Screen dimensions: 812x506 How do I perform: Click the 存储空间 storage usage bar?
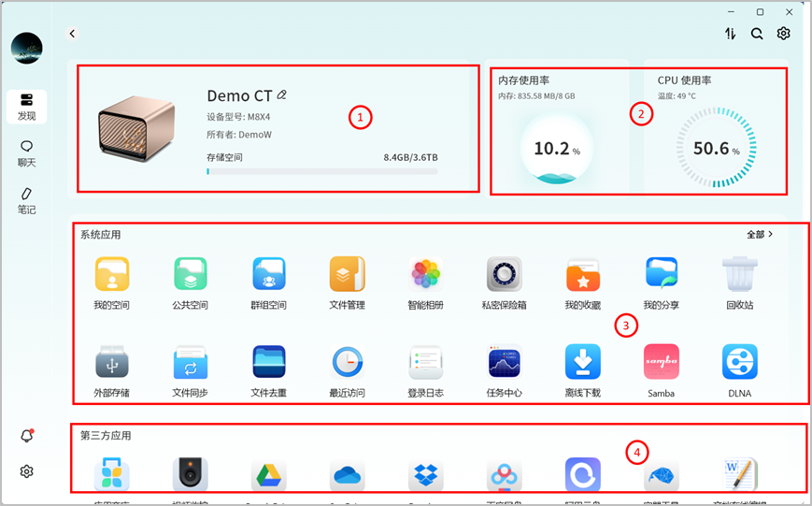click(x=321, y=172)
